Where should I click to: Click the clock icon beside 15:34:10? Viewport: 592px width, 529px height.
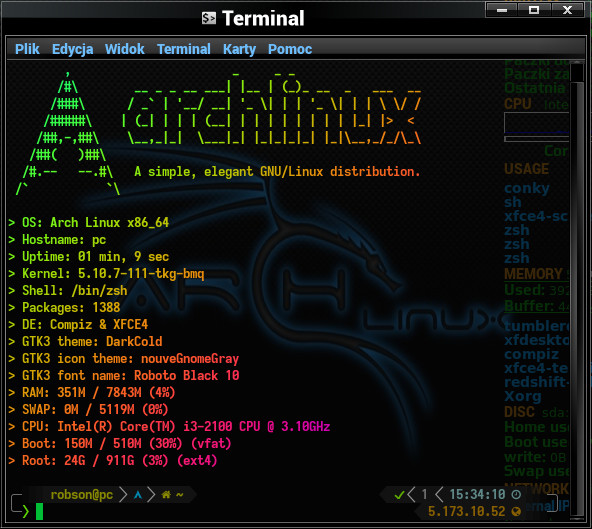(x=516, y=494)
